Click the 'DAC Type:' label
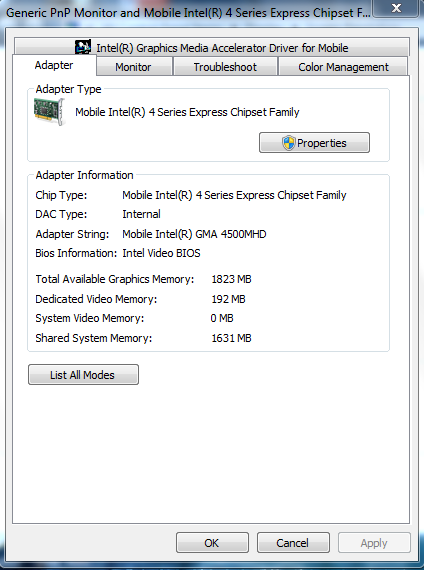This screenshot has width=424, height=570. click(x=61, y=214)
